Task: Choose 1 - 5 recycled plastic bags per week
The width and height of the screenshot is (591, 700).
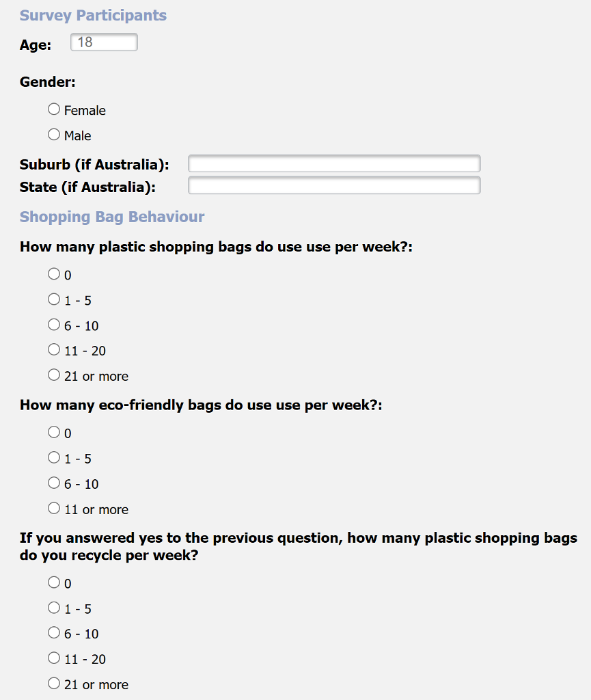Action: pyautogui.click(x=53, y=607)
